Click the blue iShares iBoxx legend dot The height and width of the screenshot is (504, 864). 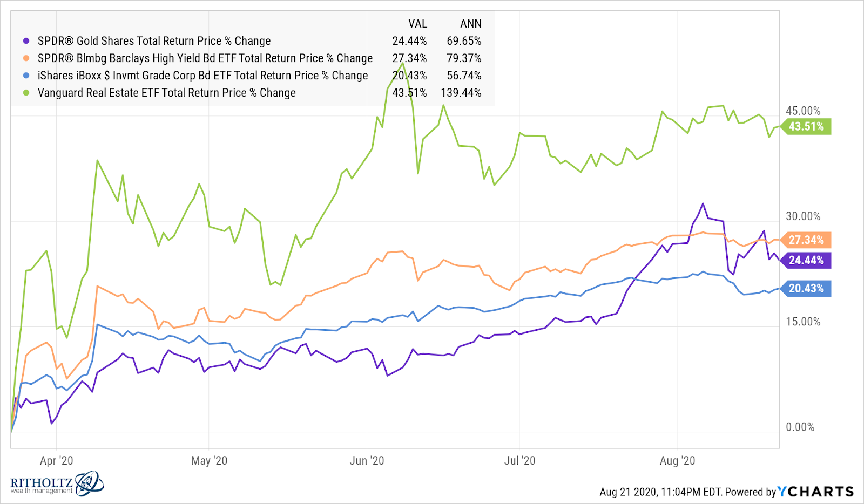(x=26, y=76)
